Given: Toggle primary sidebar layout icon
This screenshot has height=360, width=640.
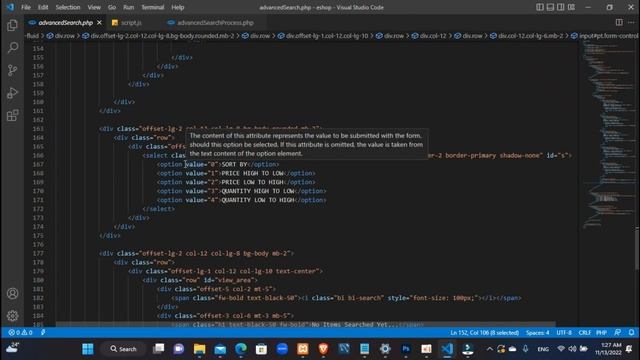Looking at the screenshot, I should pos(540,7).
